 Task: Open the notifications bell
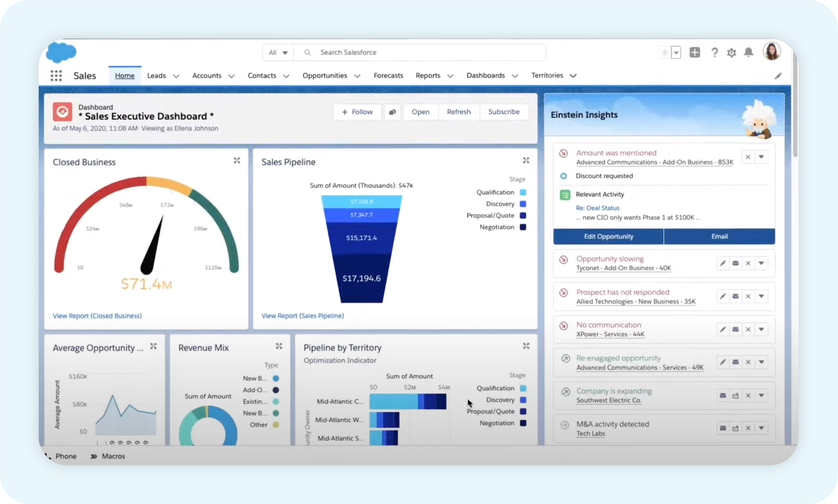pos(748,52)
